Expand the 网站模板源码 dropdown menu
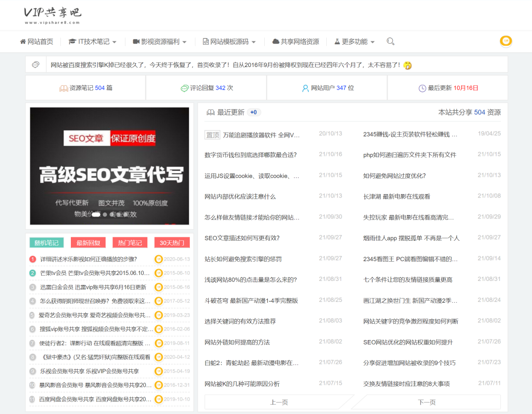532x414 pixels. 229,42
